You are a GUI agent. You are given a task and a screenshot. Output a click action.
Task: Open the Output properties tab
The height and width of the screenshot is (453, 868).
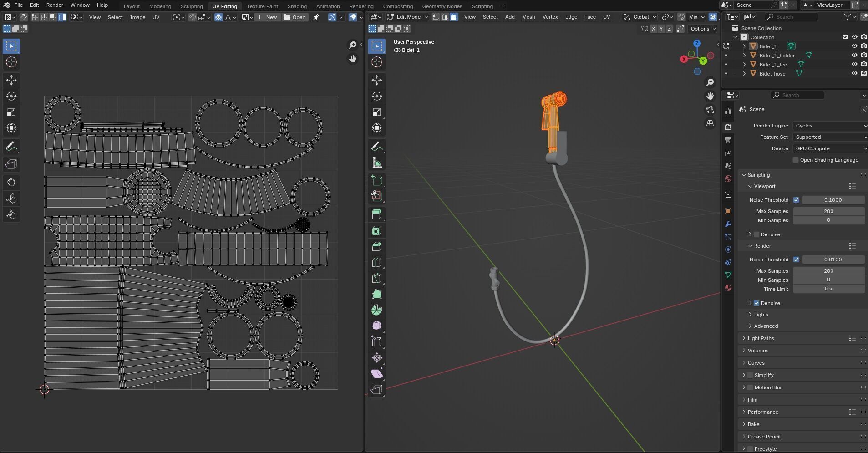728,140
